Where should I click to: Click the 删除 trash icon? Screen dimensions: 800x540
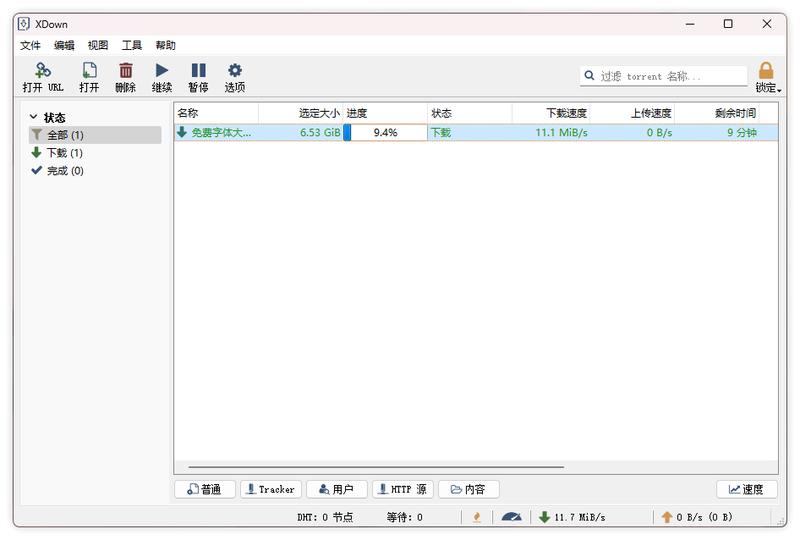coord(126,70)
